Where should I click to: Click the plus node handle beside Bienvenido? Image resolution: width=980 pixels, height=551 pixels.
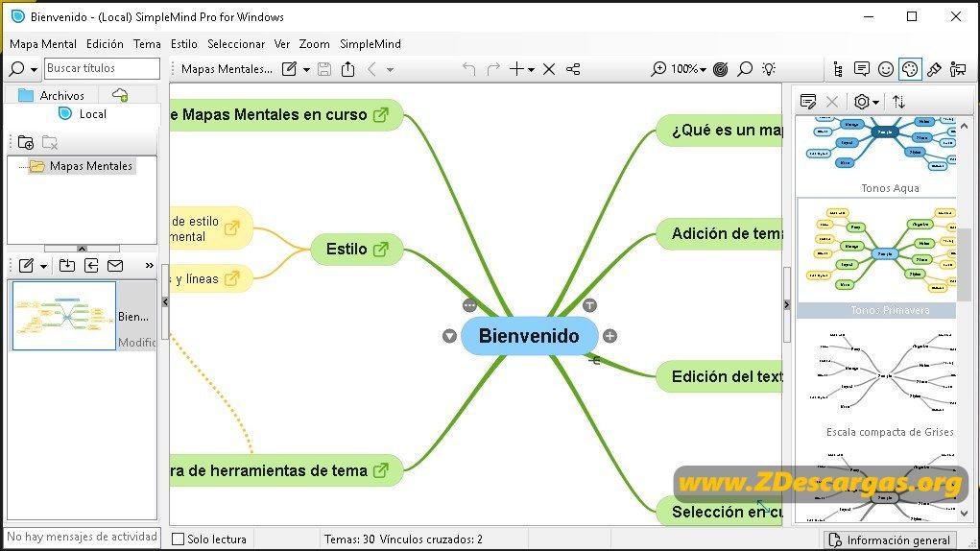(x=610, y=336)
